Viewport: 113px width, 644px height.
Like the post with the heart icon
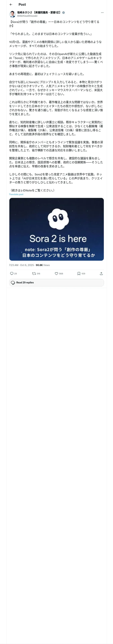[57, 274]
